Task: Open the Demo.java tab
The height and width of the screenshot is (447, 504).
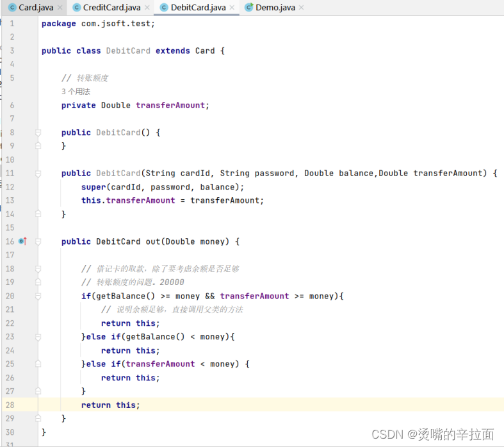Action: 275,8
